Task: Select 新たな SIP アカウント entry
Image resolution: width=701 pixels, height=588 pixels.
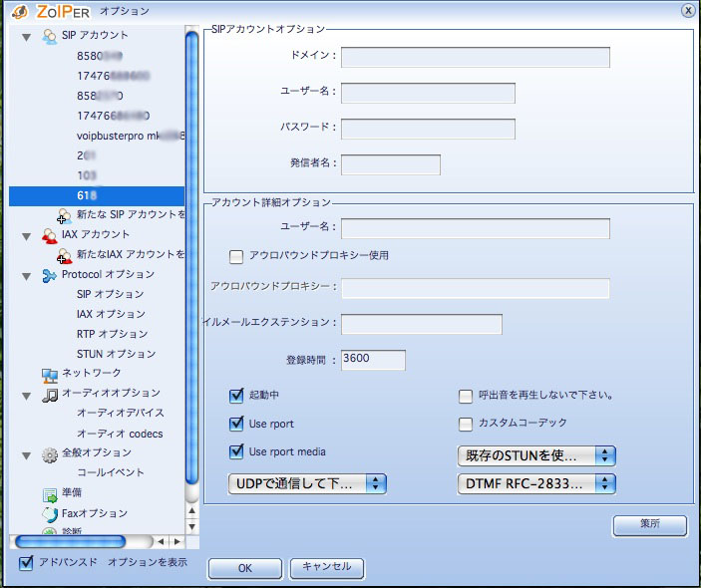Action: pos(131,215)
